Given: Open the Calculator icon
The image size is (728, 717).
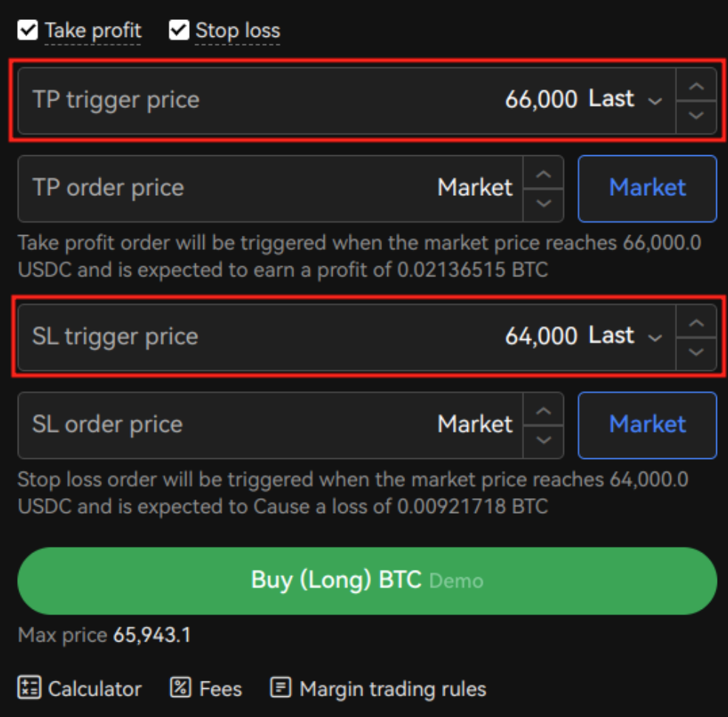Looking at the screenshot, I should (x=30, y=687).
